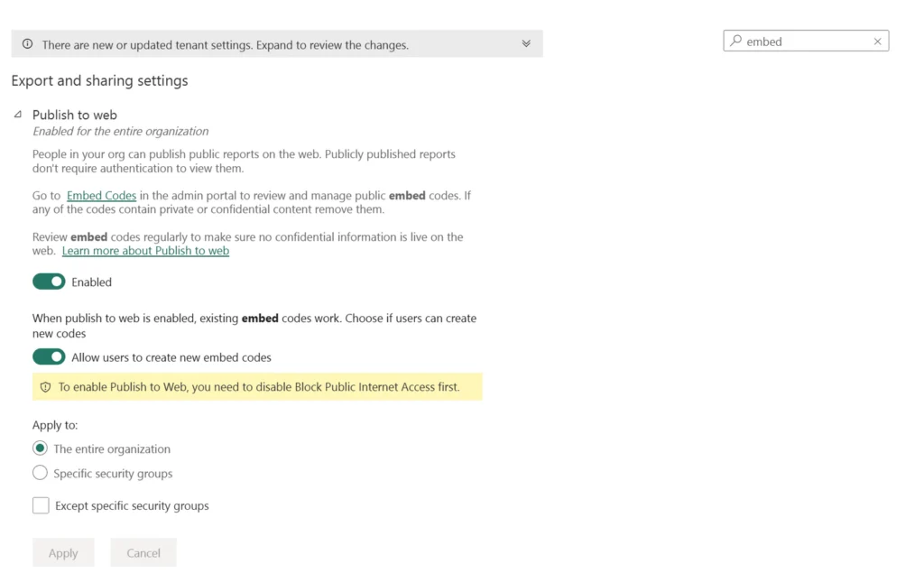Viewport: 924px width, 573px height.
Task: Check 'Except specific security groups' checkbox
Action: (41, 505)
